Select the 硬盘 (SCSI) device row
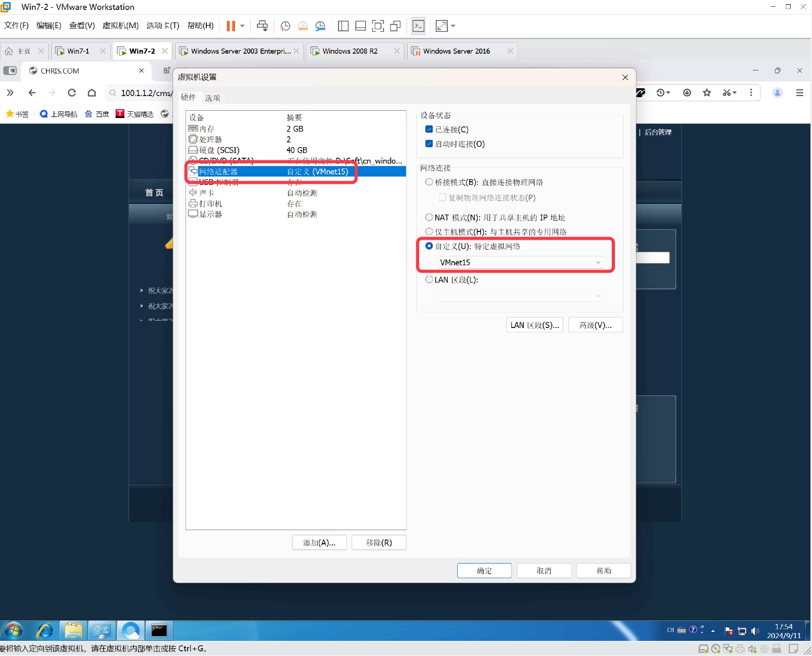Viewport: 812px width, 656px height. 296,150
